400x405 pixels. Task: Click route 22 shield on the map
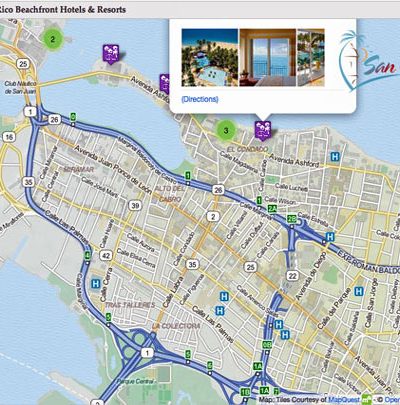[292, 276]
